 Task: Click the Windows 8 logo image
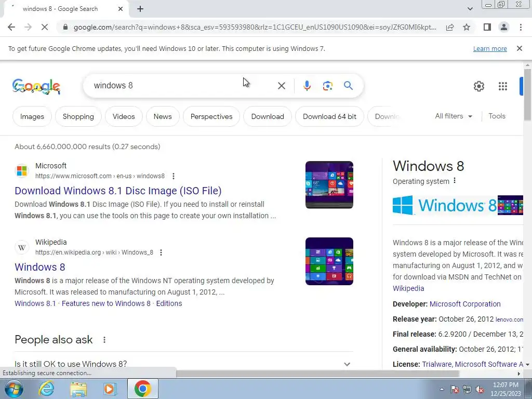445,205
